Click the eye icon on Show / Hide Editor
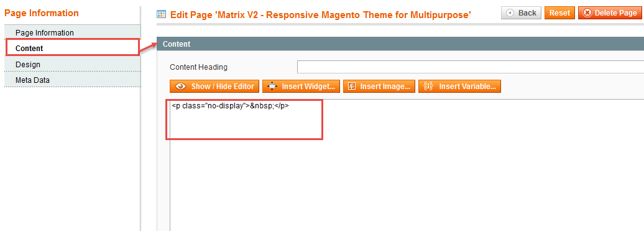 [180, 87]
